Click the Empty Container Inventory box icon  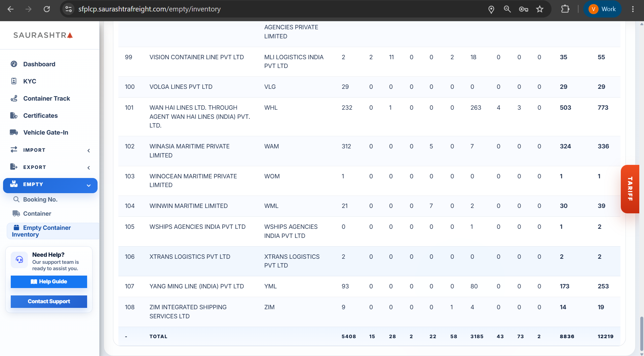16,227
